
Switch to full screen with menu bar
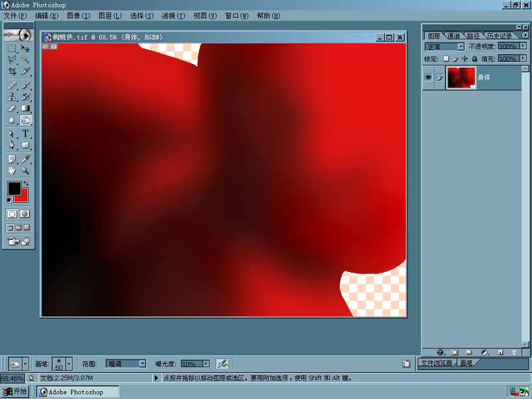pos(19,227)
